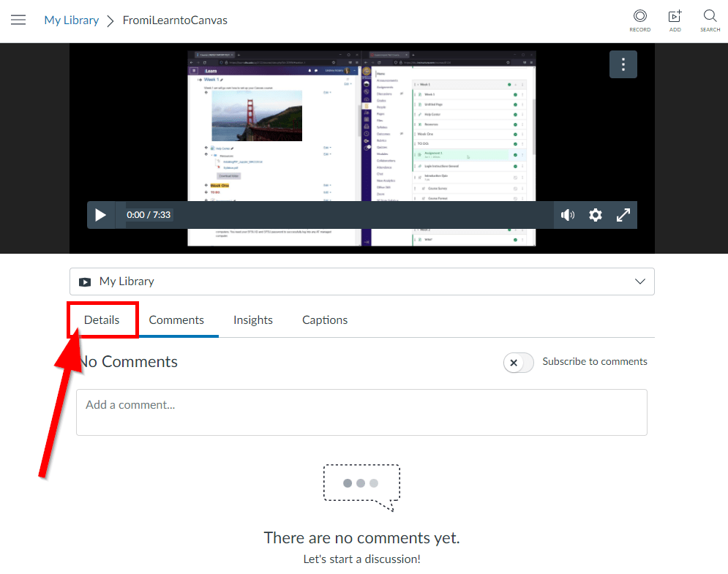The width and height of the screenshot is (728, 574).
Task: Switch to the Details tab
Action: click(x=102, y=320)
